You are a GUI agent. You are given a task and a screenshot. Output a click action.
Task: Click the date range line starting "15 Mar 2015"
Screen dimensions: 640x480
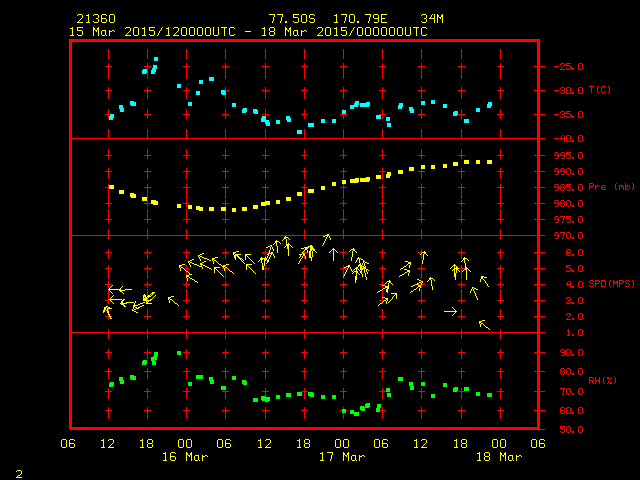coord(248,32)
